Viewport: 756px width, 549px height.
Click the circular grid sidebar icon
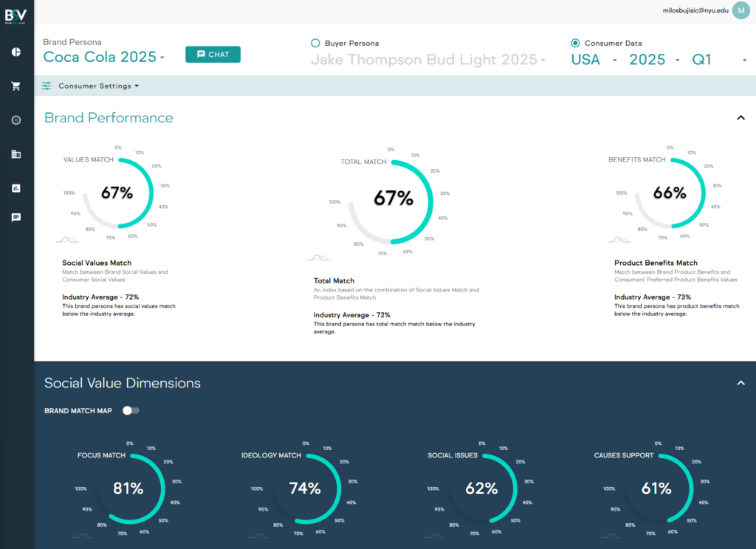16,120
